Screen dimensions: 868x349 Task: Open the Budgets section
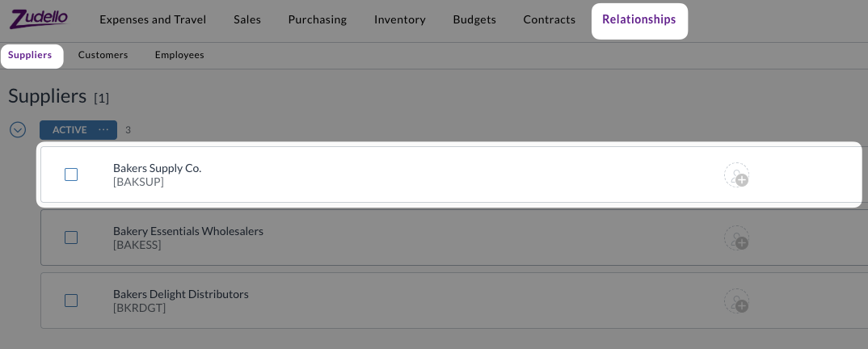[x=474, y=19]
